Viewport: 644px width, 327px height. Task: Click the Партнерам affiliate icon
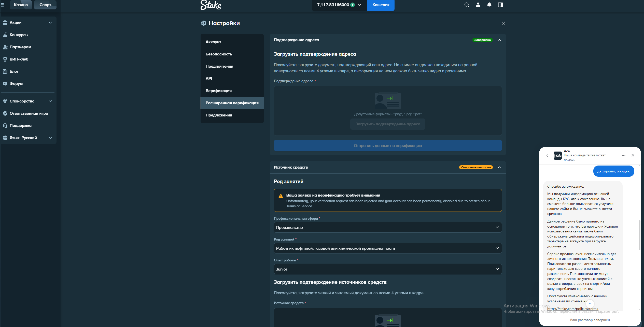(5, 47)
